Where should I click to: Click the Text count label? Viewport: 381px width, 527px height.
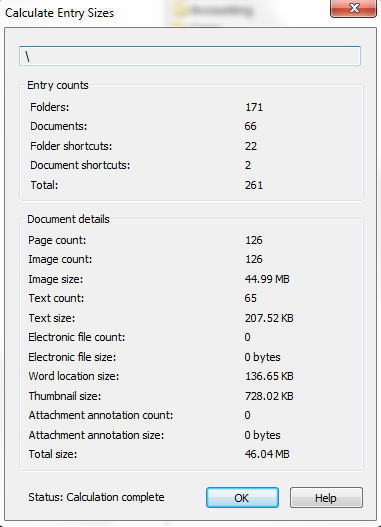(56, 298)
